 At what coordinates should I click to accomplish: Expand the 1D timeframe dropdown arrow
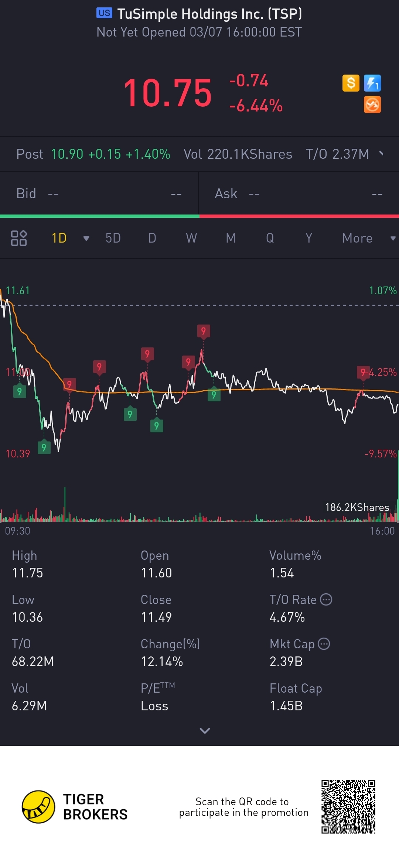point(86,238)
